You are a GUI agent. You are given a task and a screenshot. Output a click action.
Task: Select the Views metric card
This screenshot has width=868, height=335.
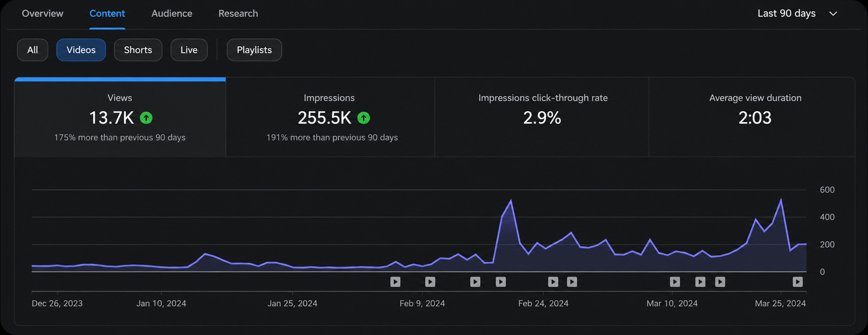[x=120, y=117]
